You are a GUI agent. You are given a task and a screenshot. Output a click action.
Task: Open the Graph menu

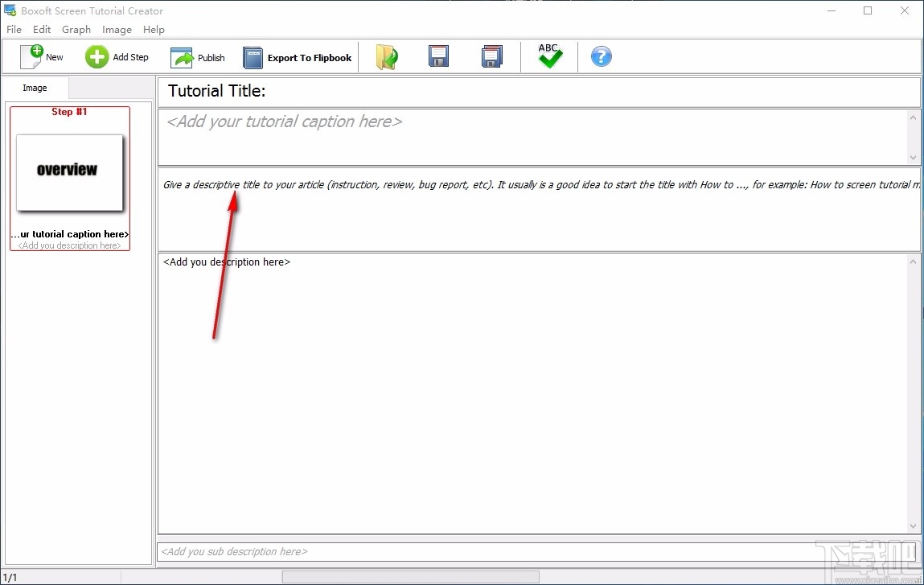pyautogui.click(x=76, y=29)
